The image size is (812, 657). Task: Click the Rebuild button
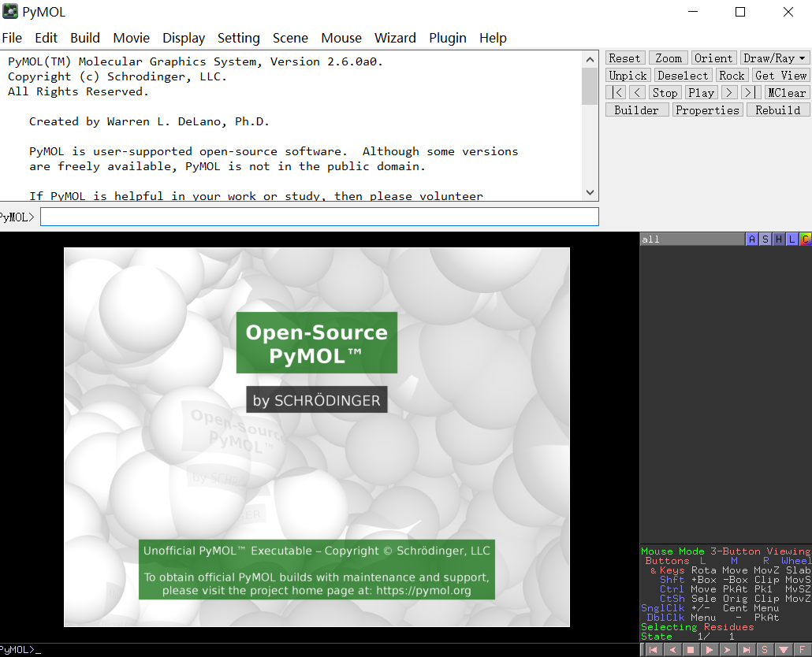(x=778, y=110)
